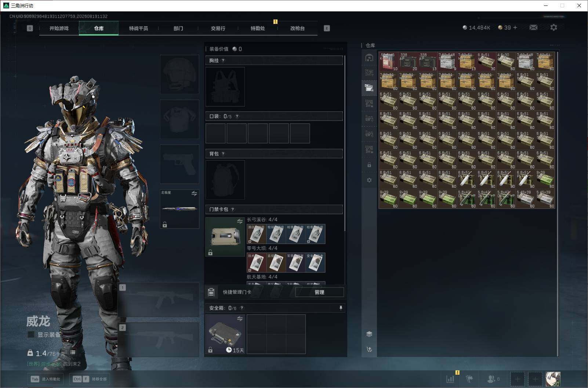Select the first warehouse category sidebar icon

pos(369,58)
